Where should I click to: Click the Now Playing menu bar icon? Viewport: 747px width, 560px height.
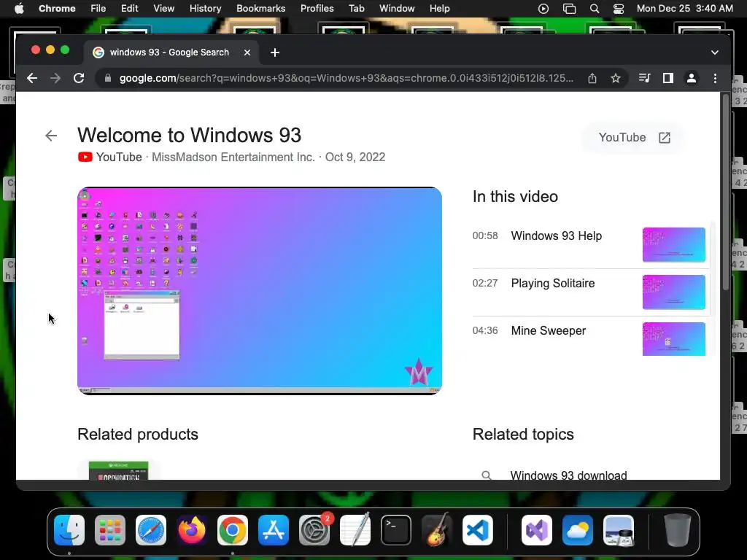(543, 9)
